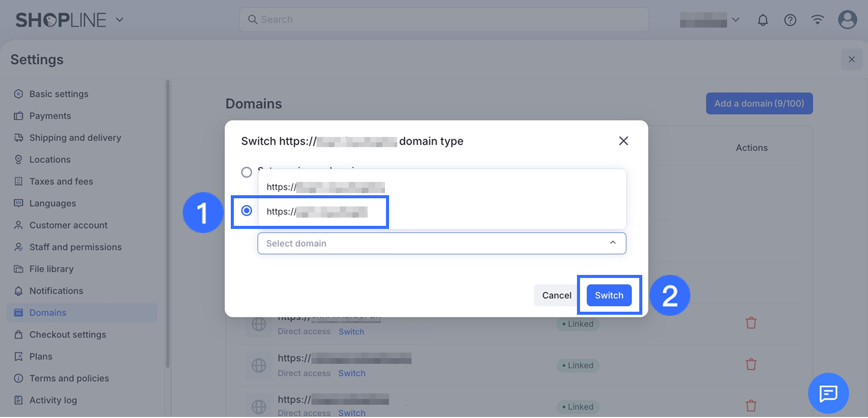Close the domain type dialog
The width and height of the screenshot is (868, 418).
coord(623,141)
